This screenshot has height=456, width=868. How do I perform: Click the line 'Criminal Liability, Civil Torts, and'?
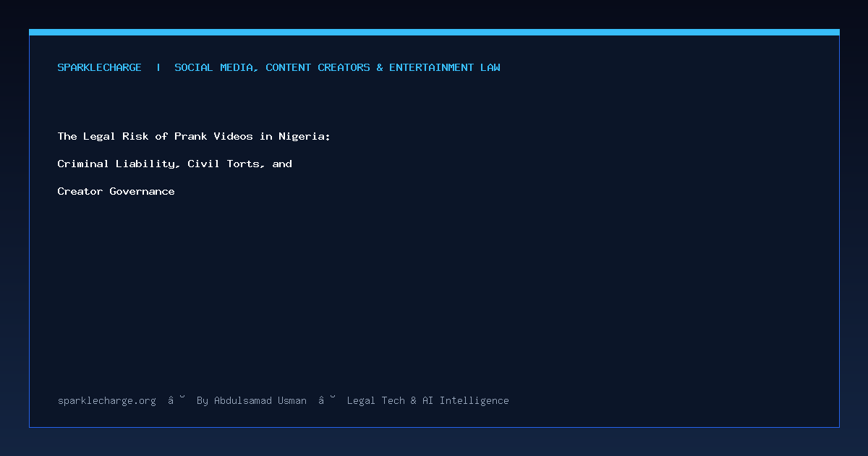[175, 164]
